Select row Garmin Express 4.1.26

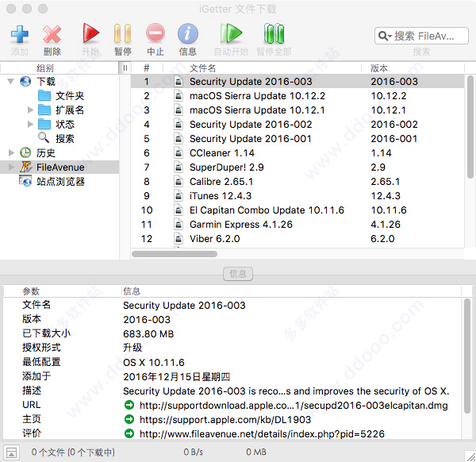point(297,224)
